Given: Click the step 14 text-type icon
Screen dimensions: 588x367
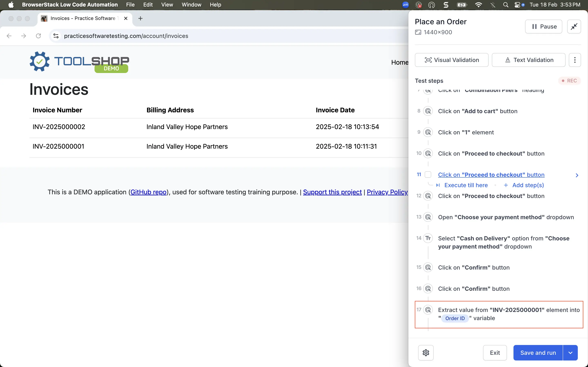Looking at the screenshot, I should point(428,238).
